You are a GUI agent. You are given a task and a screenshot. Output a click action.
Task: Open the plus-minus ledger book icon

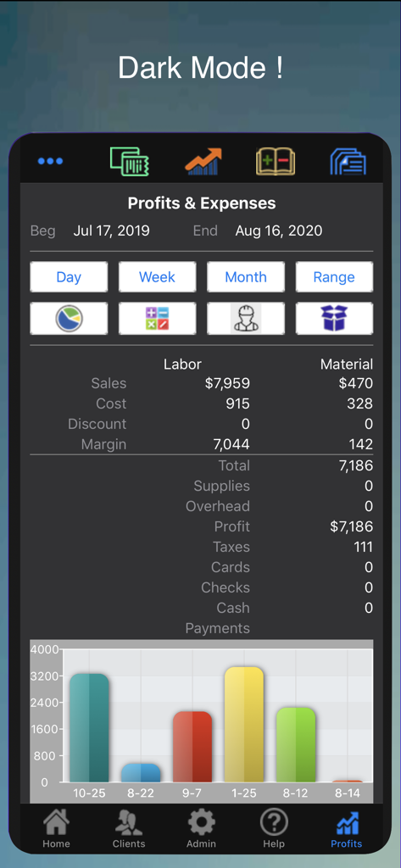pyautogui.click(x=276, y=162)
